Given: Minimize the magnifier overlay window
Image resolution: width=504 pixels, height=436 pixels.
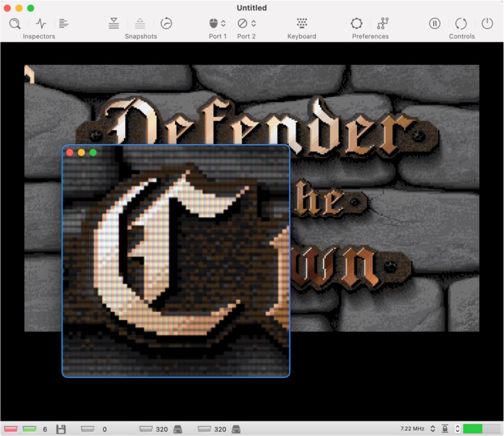Looking at the screenshot, I should coord(81,153).
